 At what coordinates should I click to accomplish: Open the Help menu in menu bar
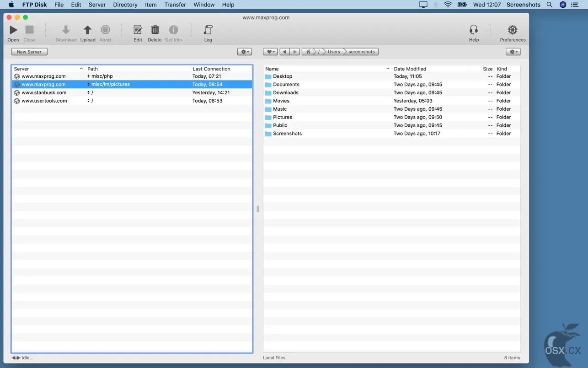pos(228,5)
